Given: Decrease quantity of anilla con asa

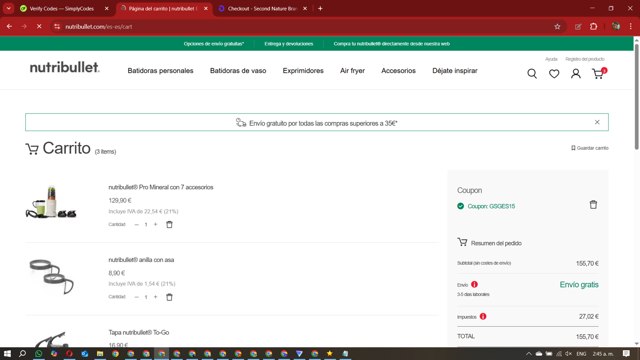Looking at the screenshot, I should [136, 297].
